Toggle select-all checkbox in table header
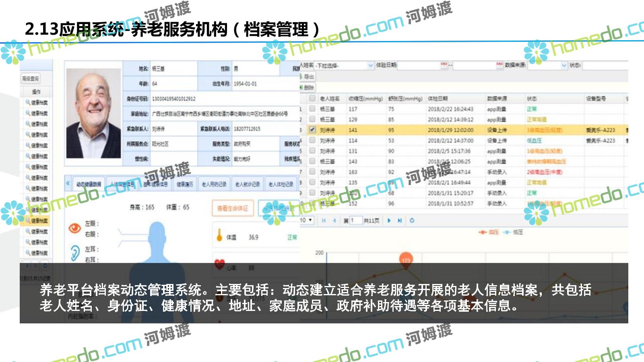Image resolution: width=644 pixels, height=362 pixels. click(312, 98)
